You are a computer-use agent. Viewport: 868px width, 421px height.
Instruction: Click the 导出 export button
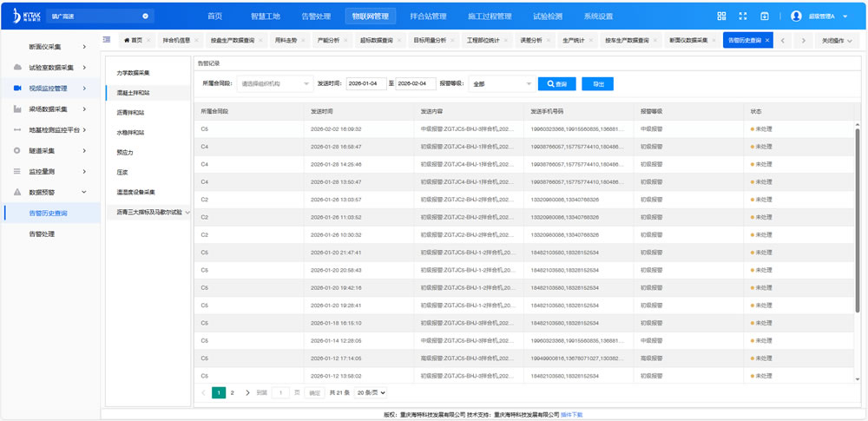[598, 84]
